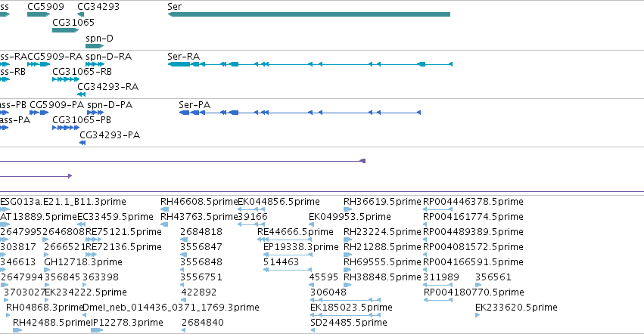Click the CG5909-RA transcript label

(54, 56)
